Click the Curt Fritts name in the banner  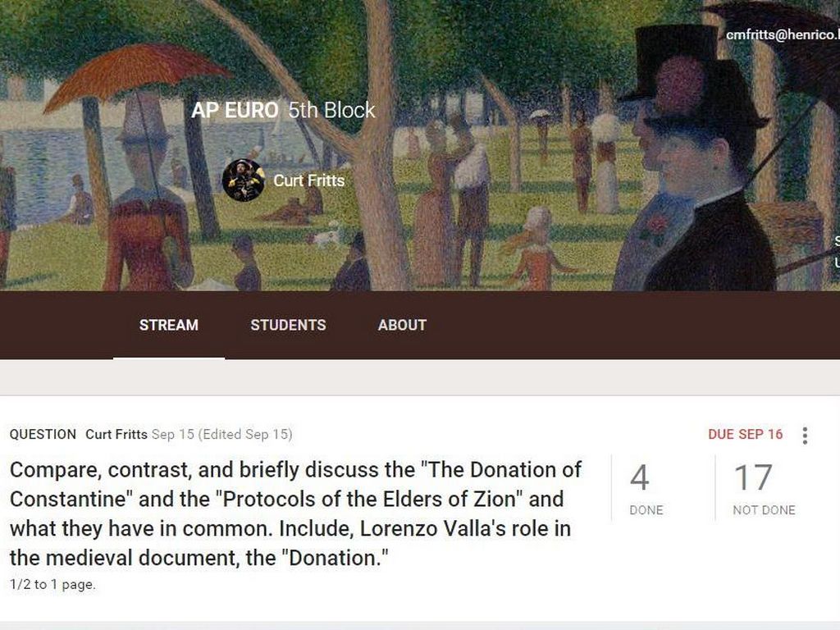point(309,180)
